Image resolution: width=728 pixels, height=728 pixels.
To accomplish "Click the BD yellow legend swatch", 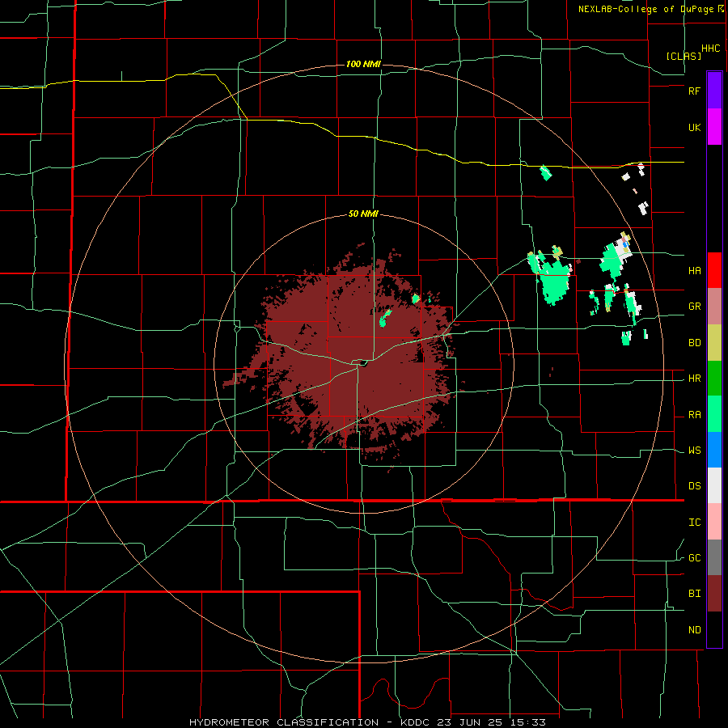I will [x=714, y=342].
